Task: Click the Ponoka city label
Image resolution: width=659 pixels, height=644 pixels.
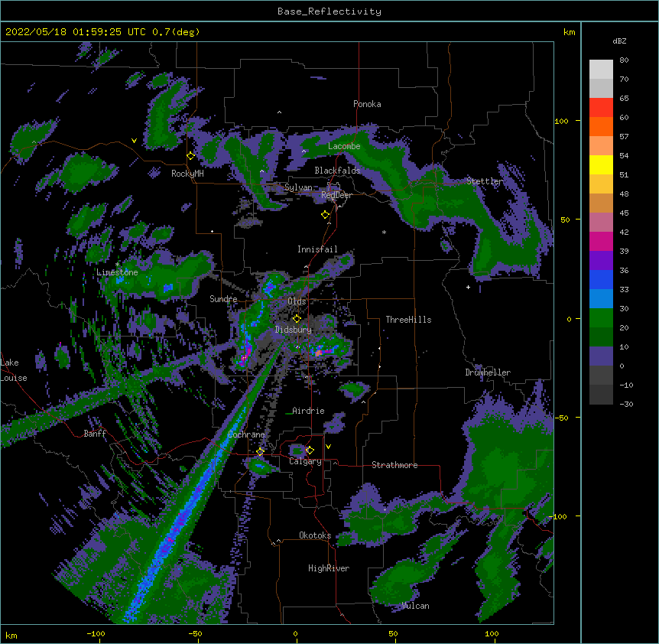Action: pyautogui.click(x=367, y=104)
